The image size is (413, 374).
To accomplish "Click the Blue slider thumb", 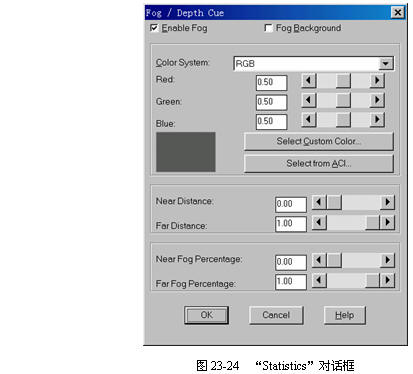I will (343, 120).
